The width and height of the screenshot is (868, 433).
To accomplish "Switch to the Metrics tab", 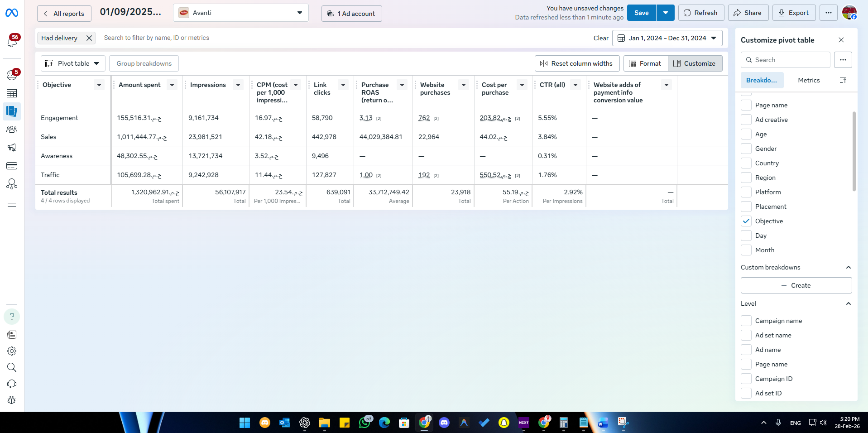I will click(x=808, y=80).
